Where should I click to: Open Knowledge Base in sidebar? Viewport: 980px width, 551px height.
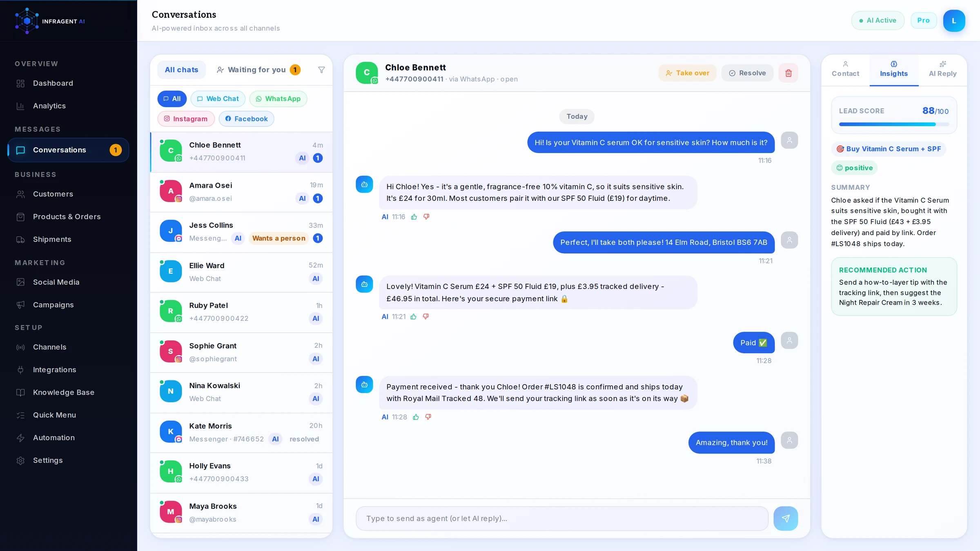[x=68, y=392]
